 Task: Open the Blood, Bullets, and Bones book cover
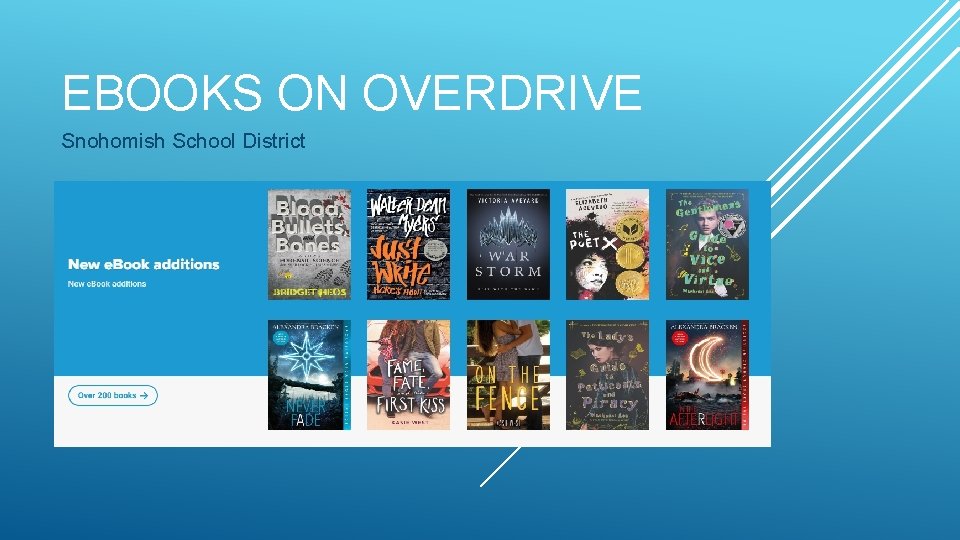coord(309,244)
